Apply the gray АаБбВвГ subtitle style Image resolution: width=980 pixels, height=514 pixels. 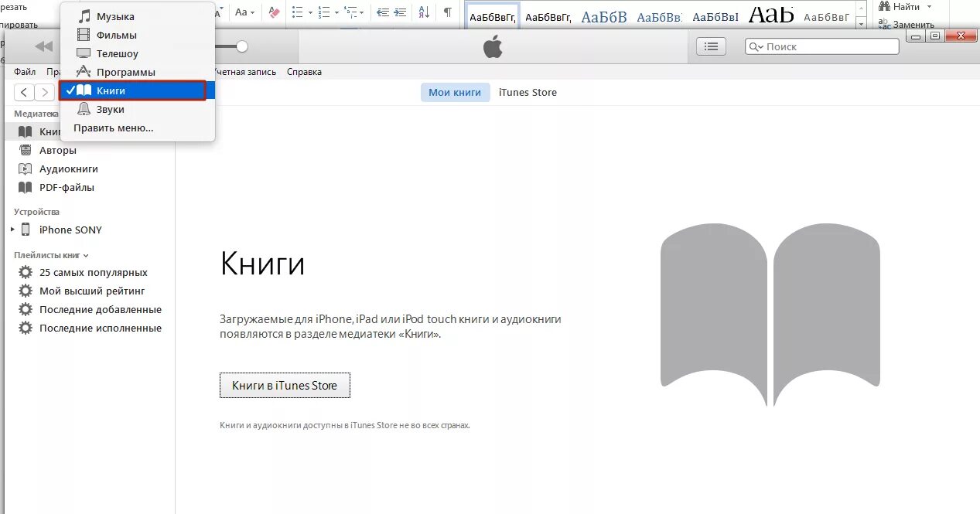(827, 16)
